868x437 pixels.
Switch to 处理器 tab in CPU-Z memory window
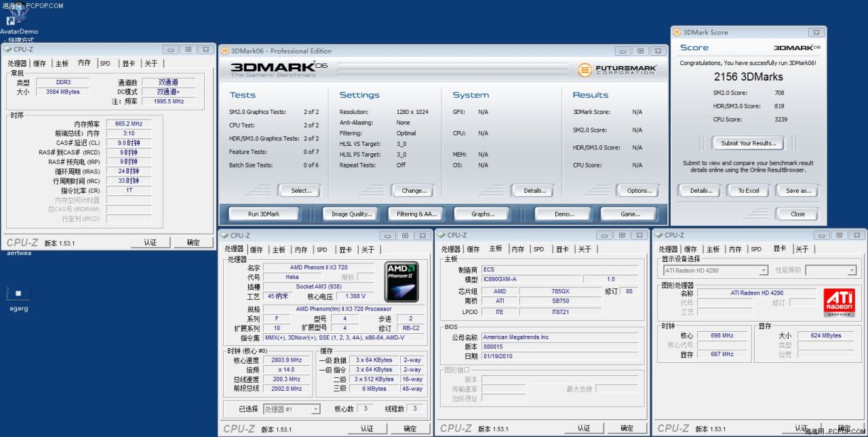[x=17, y=63]
